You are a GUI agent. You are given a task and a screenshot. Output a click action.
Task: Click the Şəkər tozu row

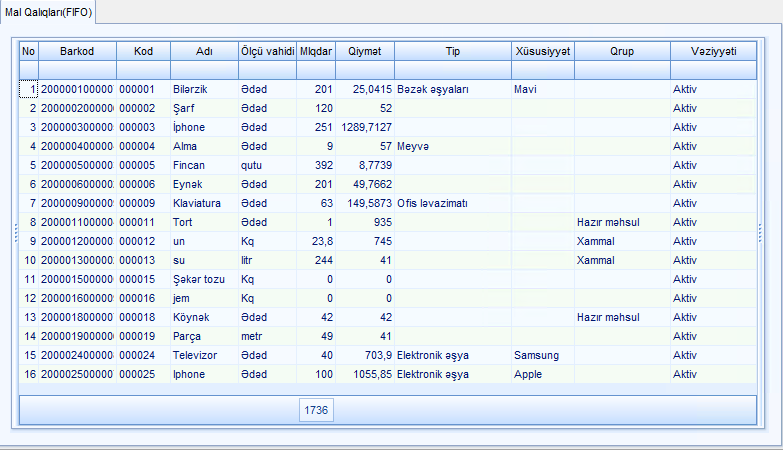pos(198,279)
